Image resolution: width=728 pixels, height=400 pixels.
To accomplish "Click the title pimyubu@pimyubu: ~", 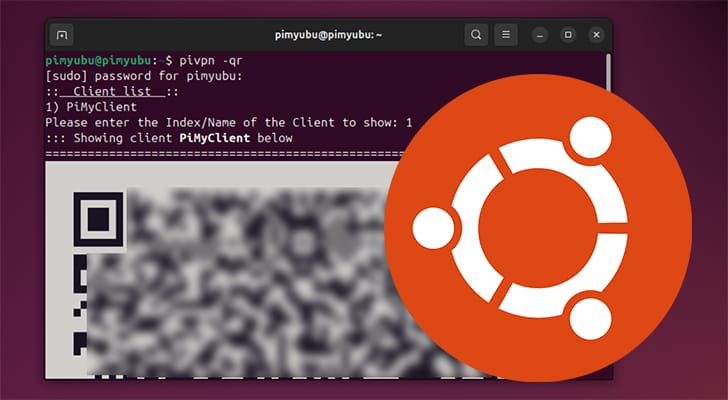I will point(328,35).
